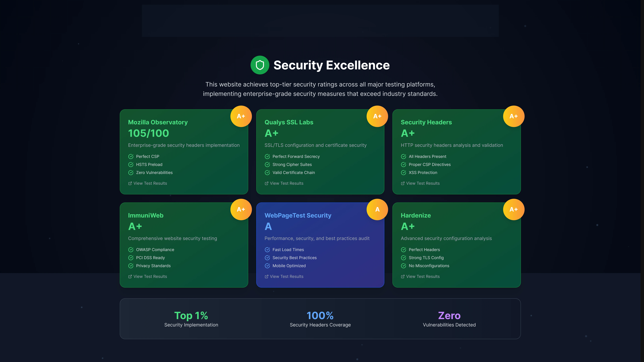This screenshot has width=644, height=362.
Task: Click the check icon beside OWASP Compliance
Action: (x=131, y=250)
